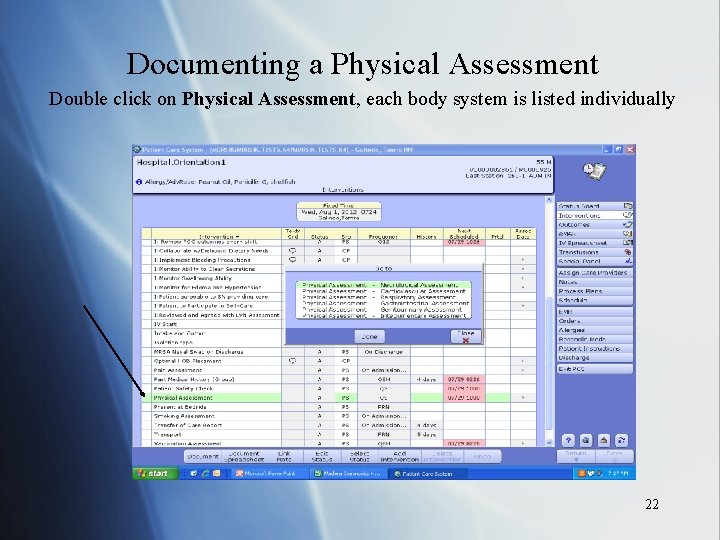Open the Allergies option
Viewport: 720px width, 540px height.
tap(595, 330)
